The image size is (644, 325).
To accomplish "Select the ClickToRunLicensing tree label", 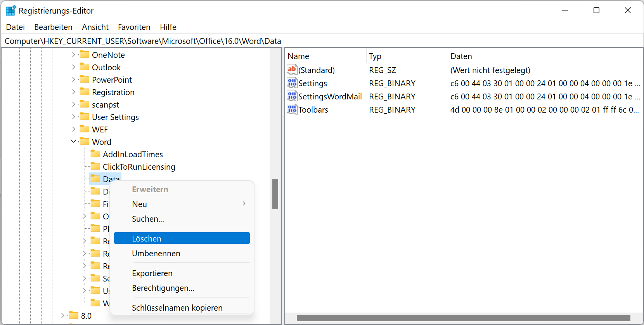I will coord(139,167).
